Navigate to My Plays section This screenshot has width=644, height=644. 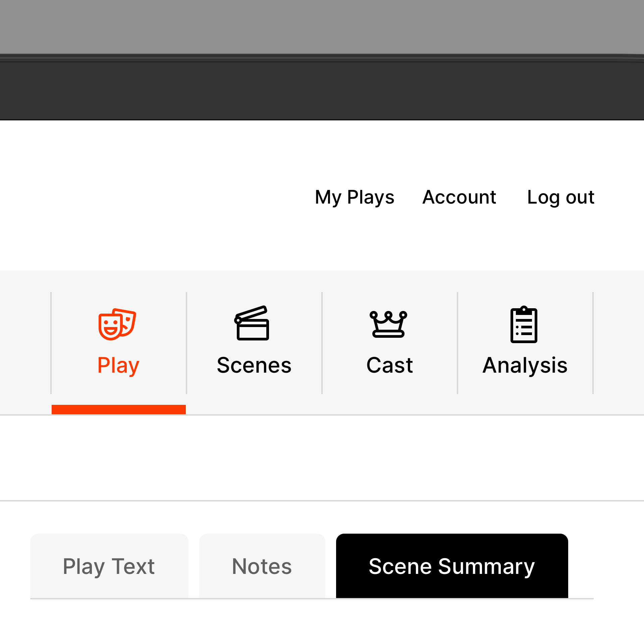(355, 196)
